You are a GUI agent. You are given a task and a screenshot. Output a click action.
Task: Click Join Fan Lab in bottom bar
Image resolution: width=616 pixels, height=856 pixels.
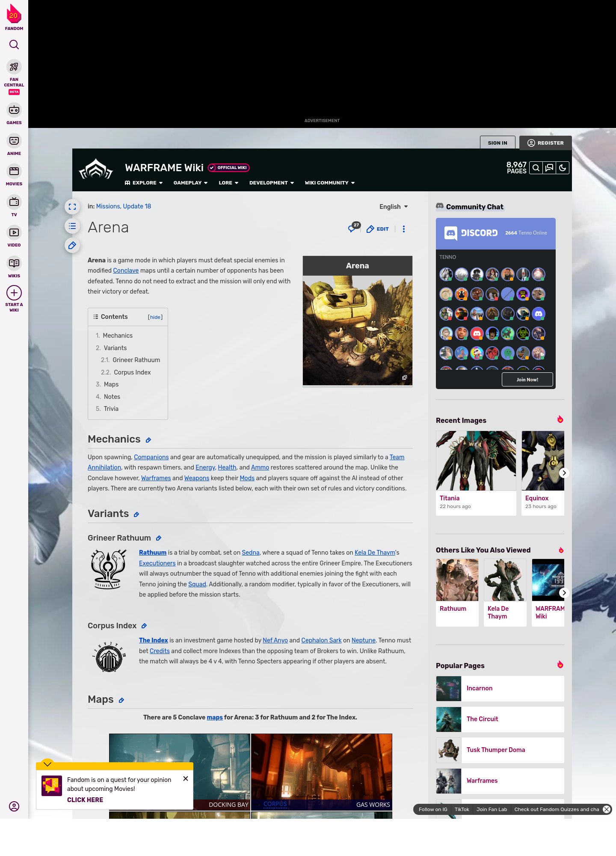coord(492,809)
